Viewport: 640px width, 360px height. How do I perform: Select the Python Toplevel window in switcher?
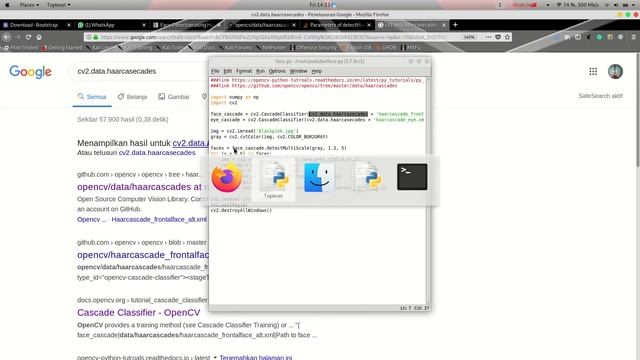click(x=273, y=179)
